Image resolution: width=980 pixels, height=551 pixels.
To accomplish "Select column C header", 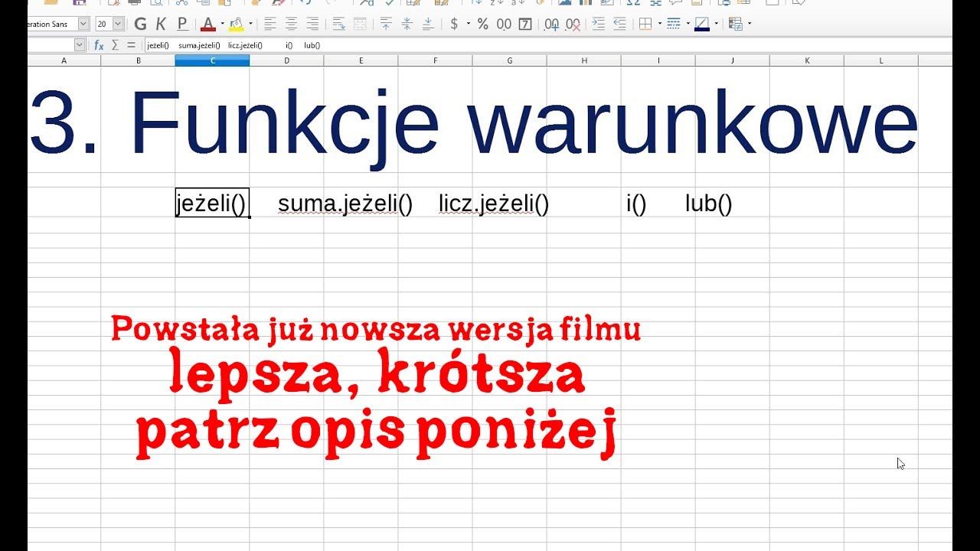I will click(212, 60).
